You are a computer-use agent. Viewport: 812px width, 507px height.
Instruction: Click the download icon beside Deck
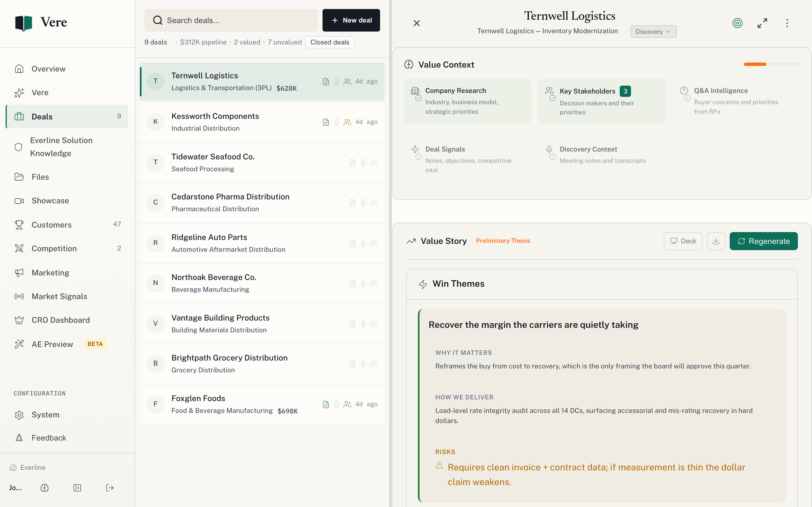point(716,241)
